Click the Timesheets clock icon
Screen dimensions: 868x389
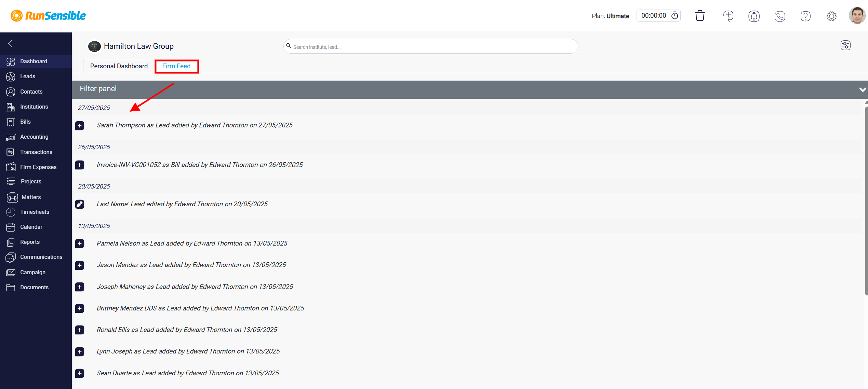[x=11, y=212]
